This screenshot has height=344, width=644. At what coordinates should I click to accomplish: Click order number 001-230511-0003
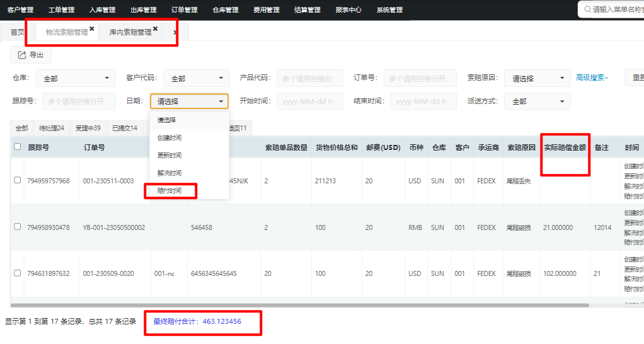tap(108, 181)
